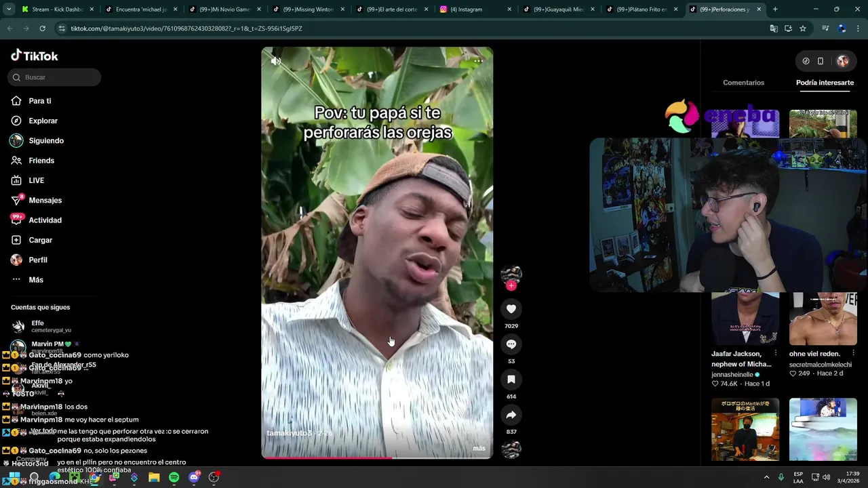This screenshot has width=868, height=488.
Task: Open tab search dropdown arrow
Action: (x=9, y=9)
